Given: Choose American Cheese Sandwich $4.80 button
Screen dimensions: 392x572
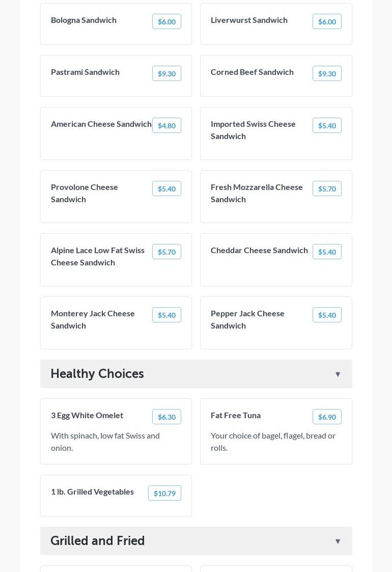Looking at the screenshot, I should (166, 125).
